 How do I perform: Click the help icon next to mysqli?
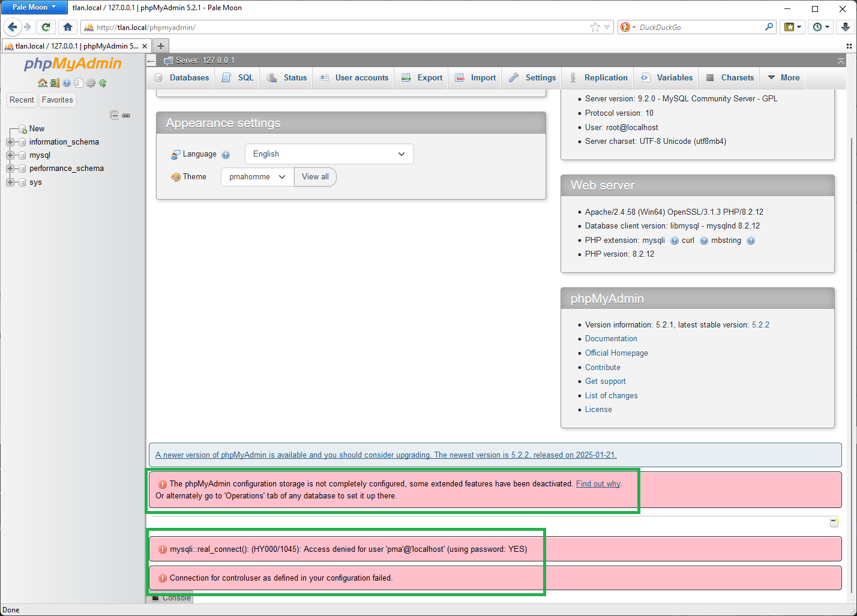click(x=675, y=241)
